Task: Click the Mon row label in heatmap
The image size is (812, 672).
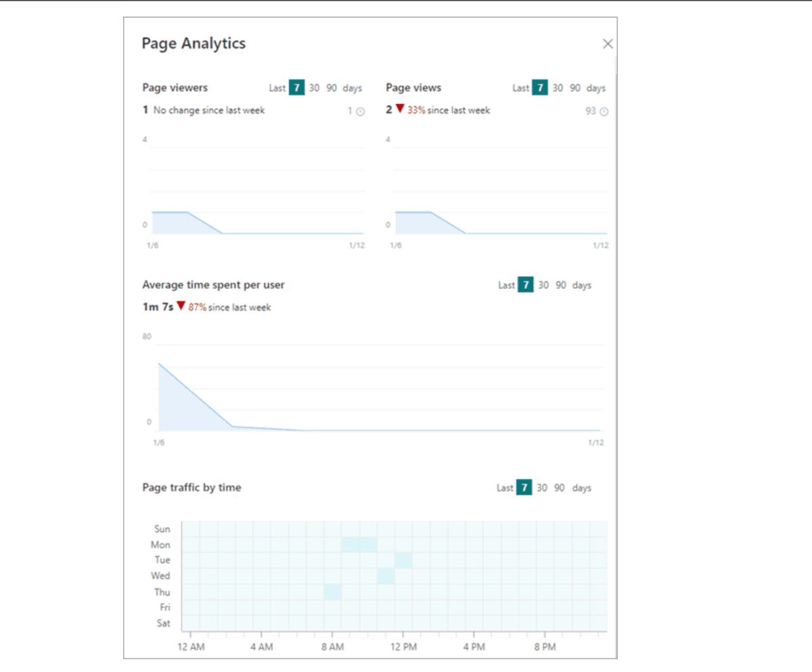Action: [162, 545]
